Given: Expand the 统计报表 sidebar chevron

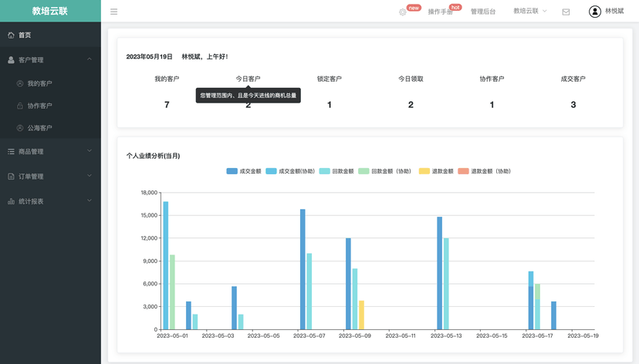Looking at the screenshot, I should [x=90, y=201].
